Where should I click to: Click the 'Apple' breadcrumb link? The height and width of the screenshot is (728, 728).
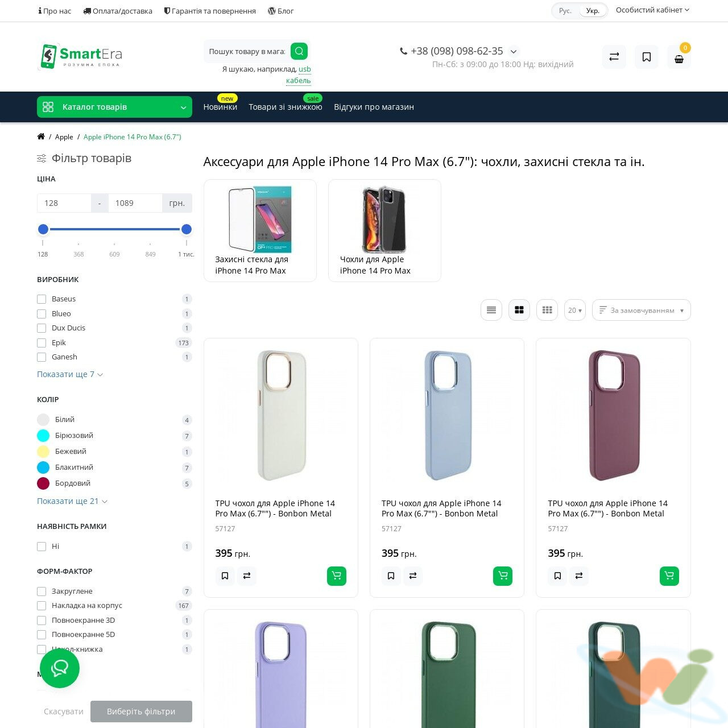pyautogui.click(x=64, y=137)
